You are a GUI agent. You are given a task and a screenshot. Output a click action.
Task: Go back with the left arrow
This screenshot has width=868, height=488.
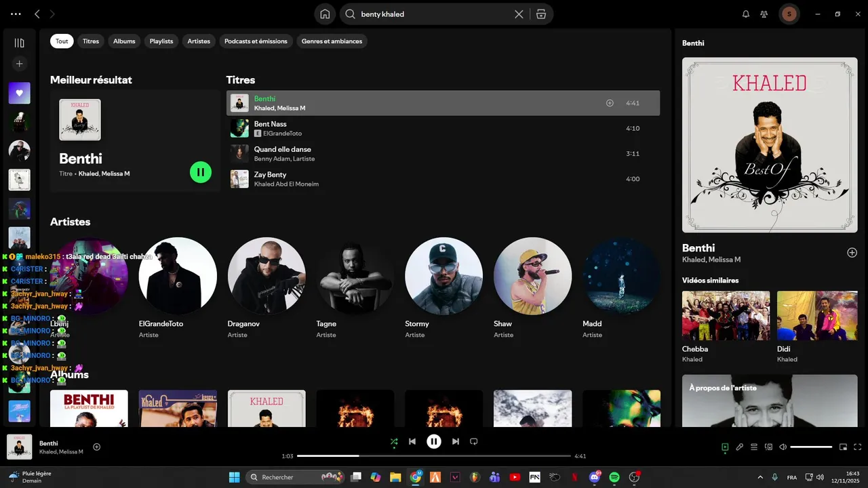point(37,14)
